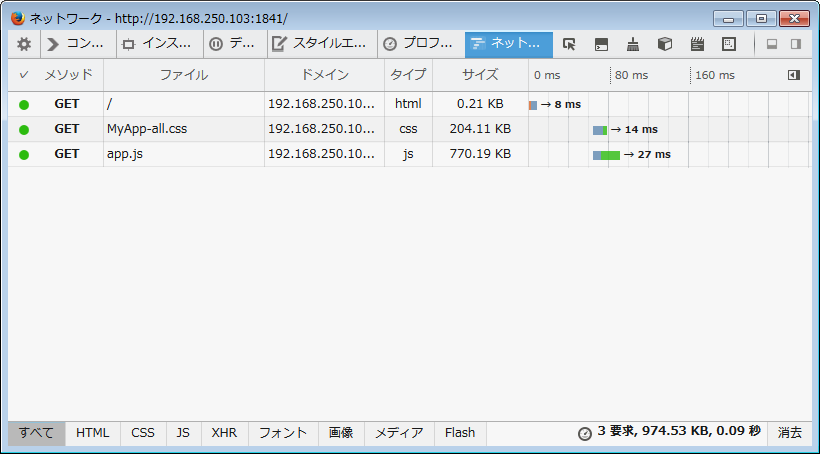Open the 3D view cube icon
The height and width of the screenshot is (454, 820).
pos(665,44)
